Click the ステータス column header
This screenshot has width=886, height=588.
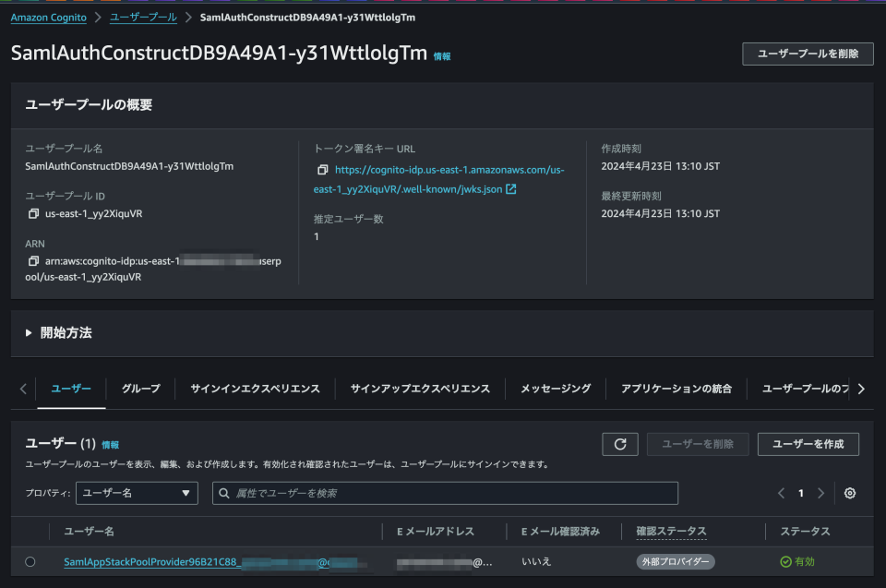tap(805, 532)
